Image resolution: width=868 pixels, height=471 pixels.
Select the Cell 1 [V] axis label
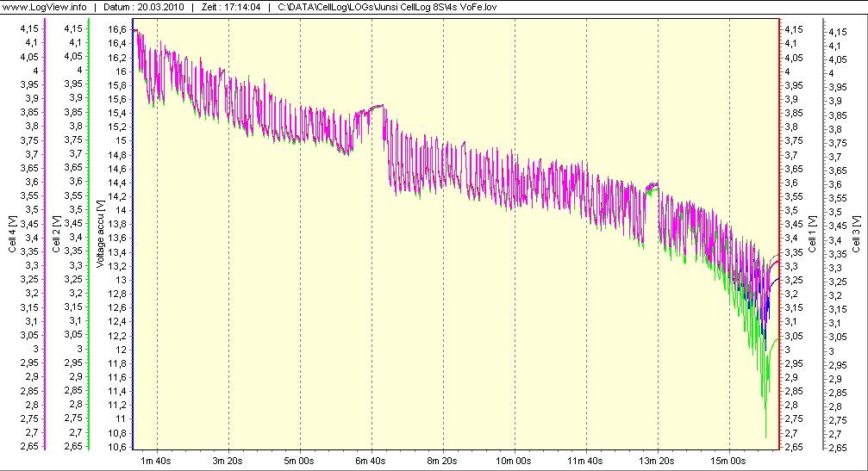pyautogui.click(x=812, y=234)
